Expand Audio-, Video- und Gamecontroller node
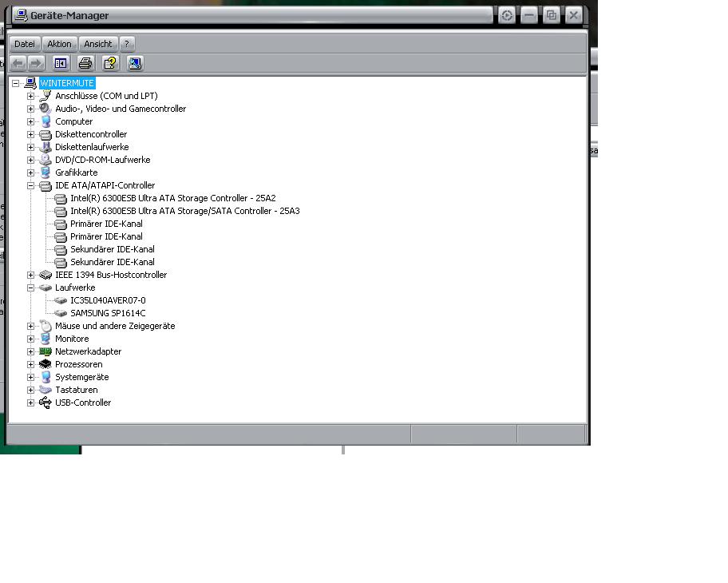The width and height of the screenshot is (728, 583). (30, 109)
